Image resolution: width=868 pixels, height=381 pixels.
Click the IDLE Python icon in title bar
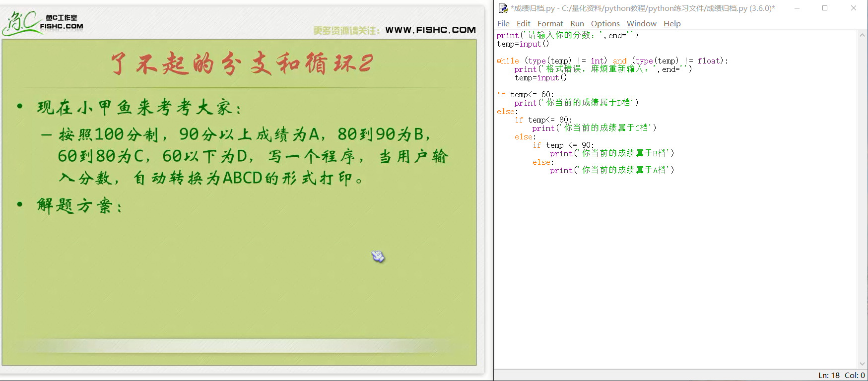(x=503, y=8)
